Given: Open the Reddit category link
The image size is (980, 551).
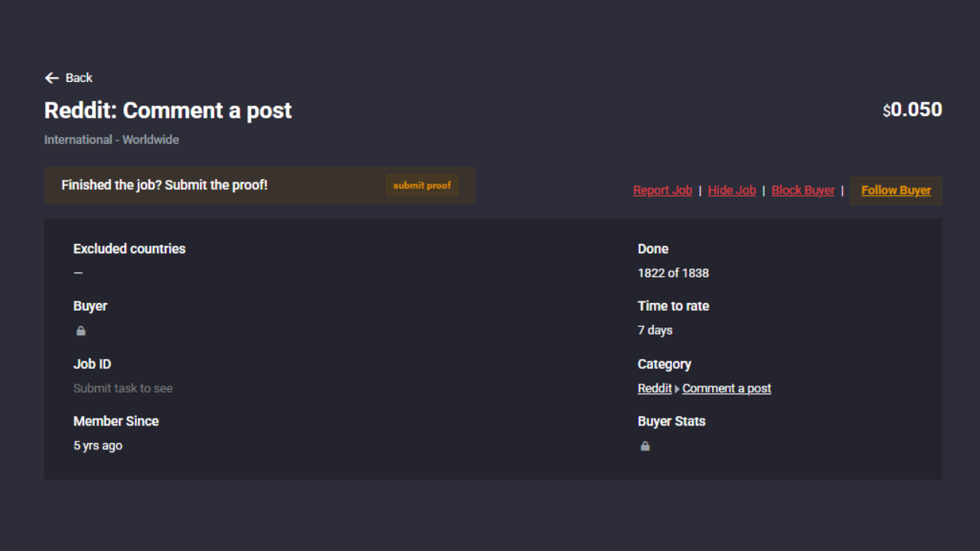Looking at the screenshot, I should (655, 389).
